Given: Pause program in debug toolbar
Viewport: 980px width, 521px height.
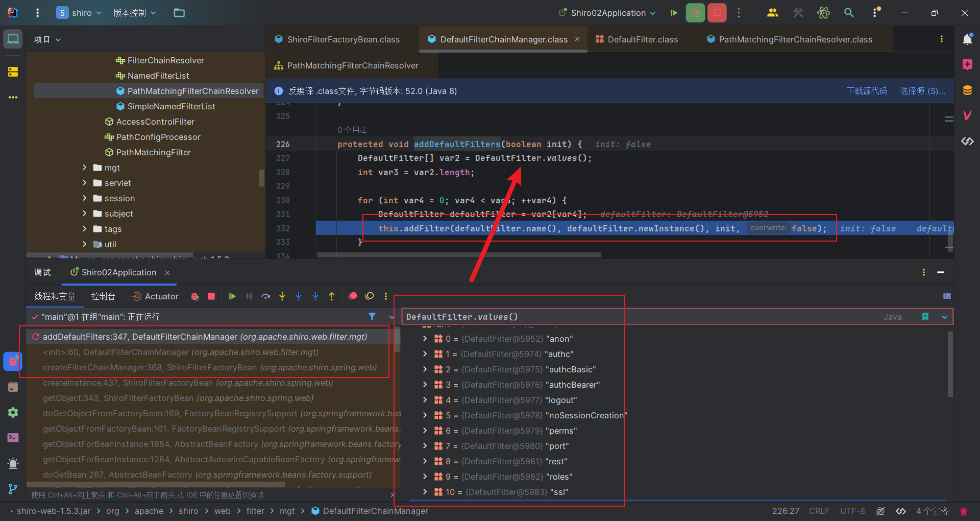Looking at the screenshot, I should click(249, 296).
